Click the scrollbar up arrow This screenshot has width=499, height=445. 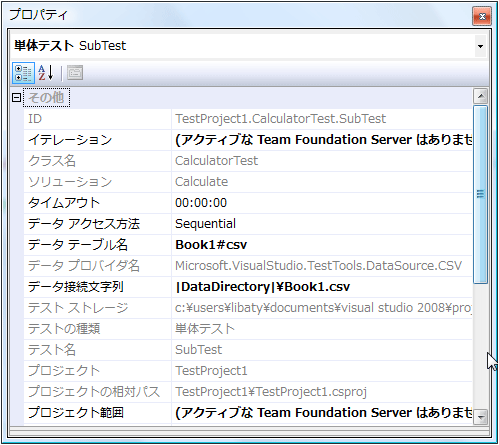click(480, 97)
